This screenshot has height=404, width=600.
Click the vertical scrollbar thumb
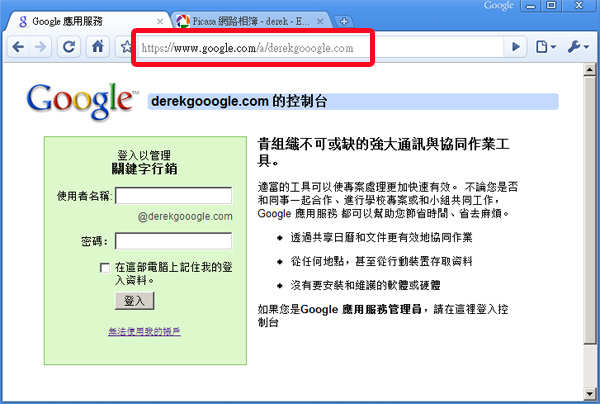590,210
